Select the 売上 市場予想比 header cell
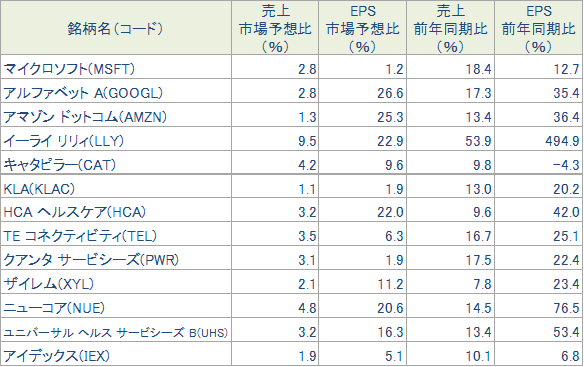This screenshot has width=584, height=367. [275, 28]
